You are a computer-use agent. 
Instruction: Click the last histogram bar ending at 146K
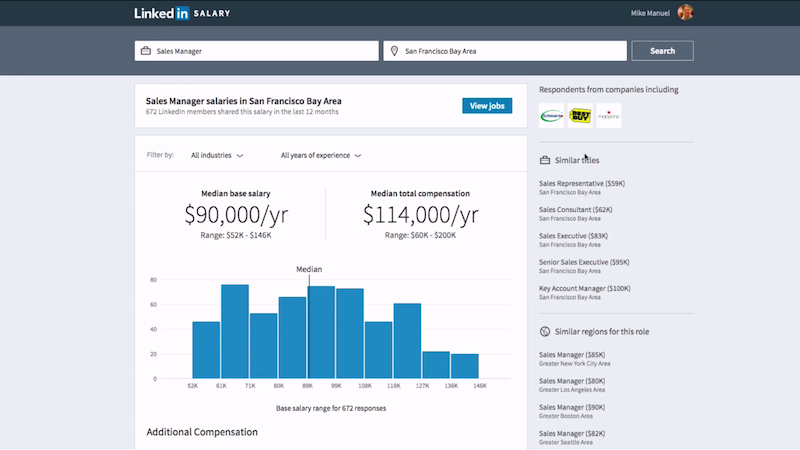(x=465, y=366)
